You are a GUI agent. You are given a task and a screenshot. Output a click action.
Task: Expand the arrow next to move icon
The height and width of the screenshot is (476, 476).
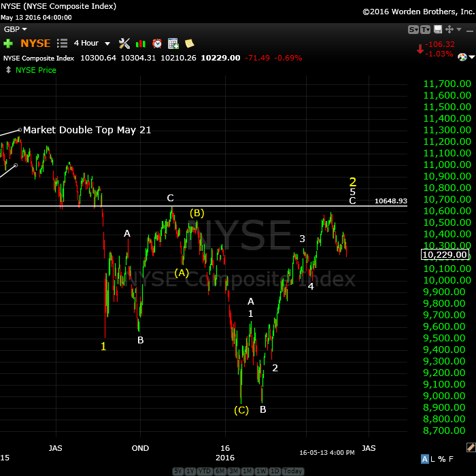coord(459,29)
